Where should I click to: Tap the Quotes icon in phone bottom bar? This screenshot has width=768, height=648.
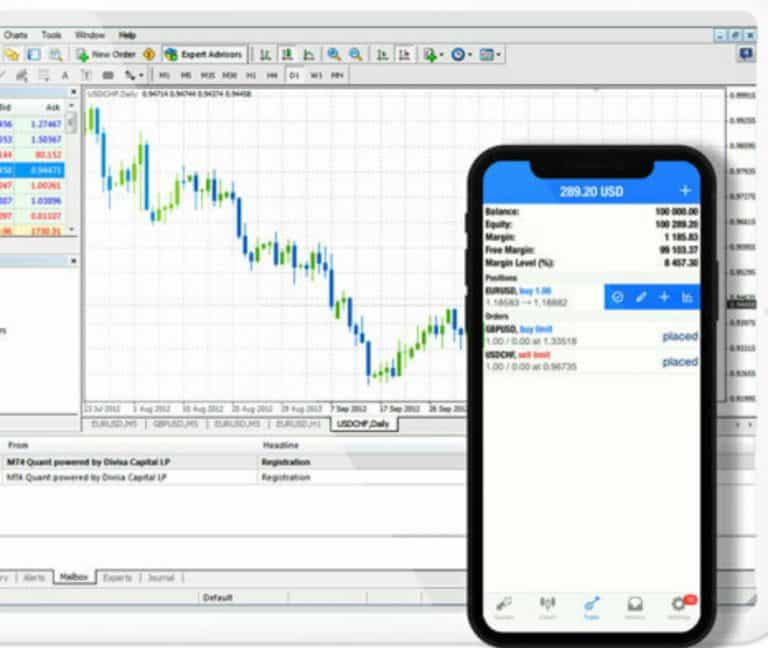click(505, 604)
